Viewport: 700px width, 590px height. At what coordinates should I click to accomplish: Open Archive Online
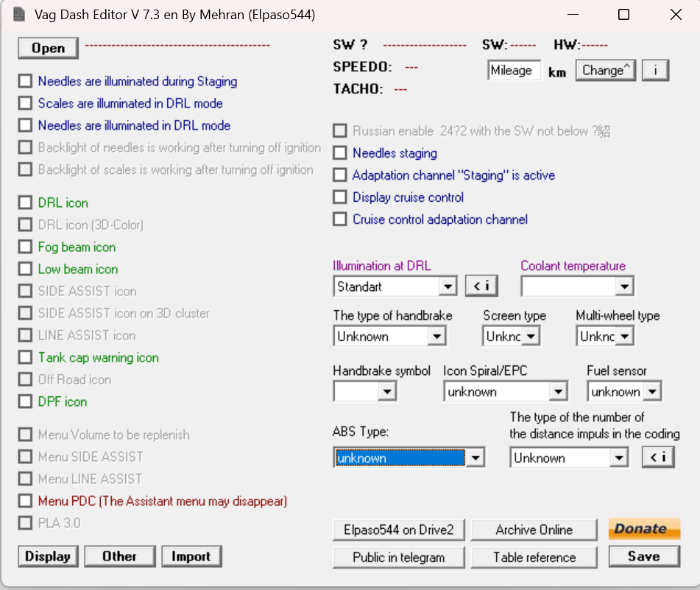(534, 529)
